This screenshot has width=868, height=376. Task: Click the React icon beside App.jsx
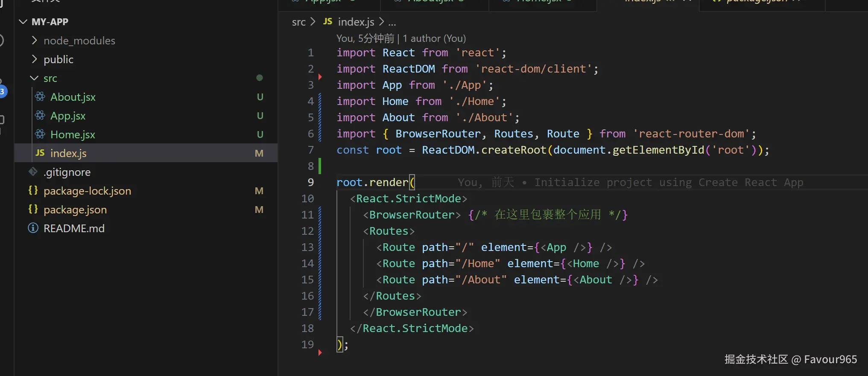click(40, 116)
